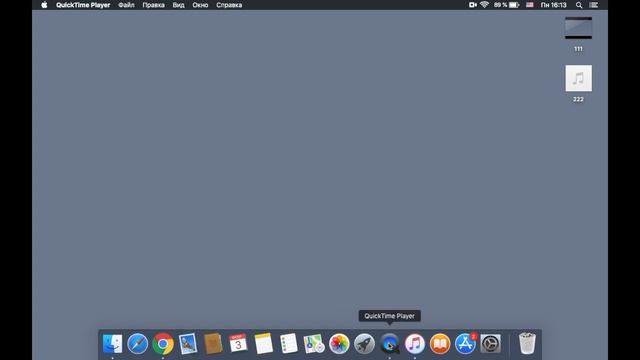The width and height of the screenshot is (640, 360).
Task: Click the clock showing Пн 16:13
Action: [553, 5]
